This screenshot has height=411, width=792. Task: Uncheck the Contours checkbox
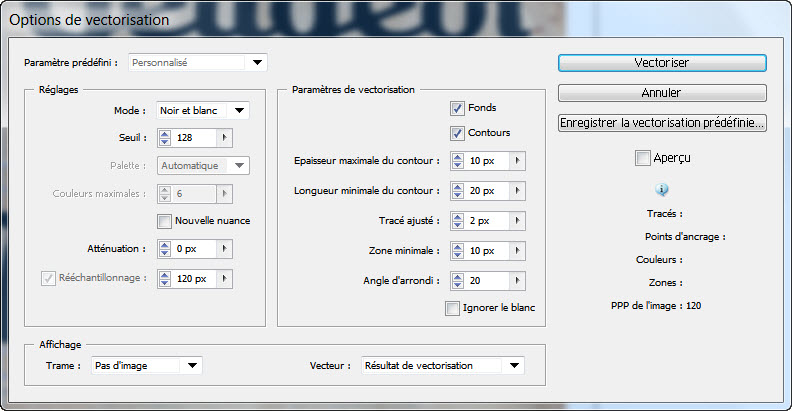tap(457, 133)
